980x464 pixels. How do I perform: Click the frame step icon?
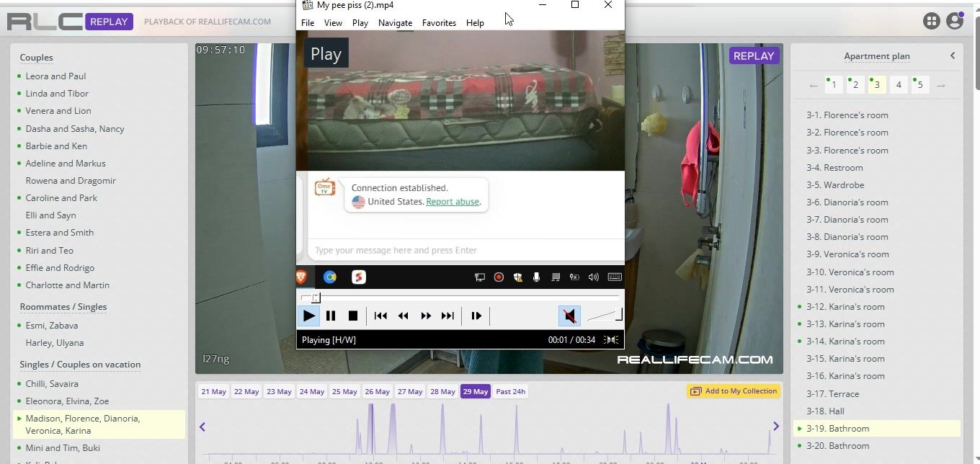point(476,316)
